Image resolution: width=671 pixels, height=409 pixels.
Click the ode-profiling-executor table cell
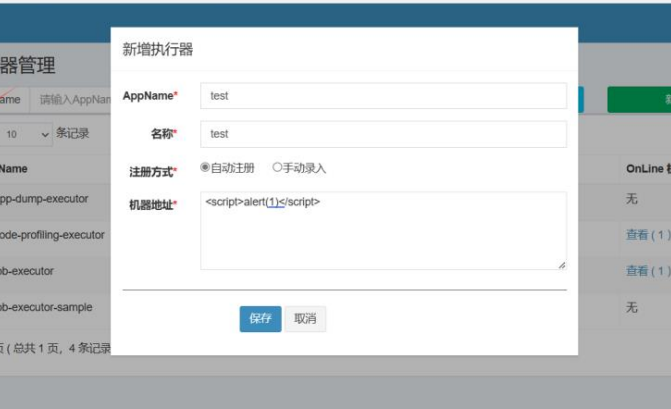pyautogui.click(x=52, y=235)
